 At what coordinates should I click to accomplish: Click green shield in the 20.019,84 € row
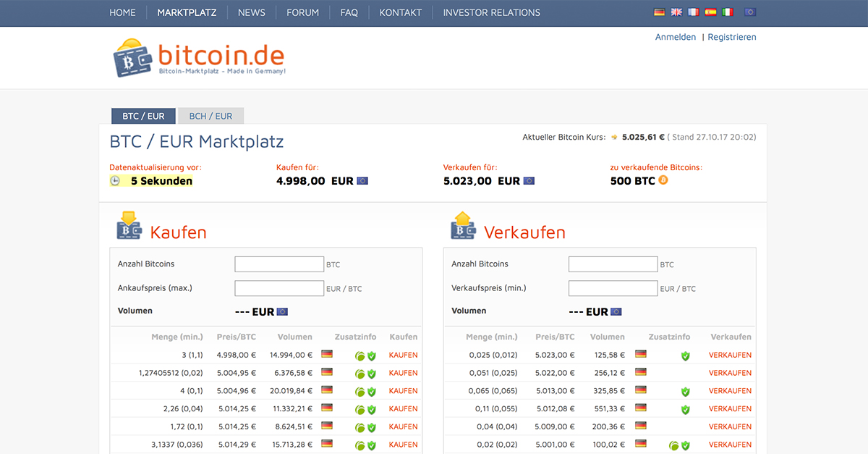pyautogui.click(x=372, y=392)
